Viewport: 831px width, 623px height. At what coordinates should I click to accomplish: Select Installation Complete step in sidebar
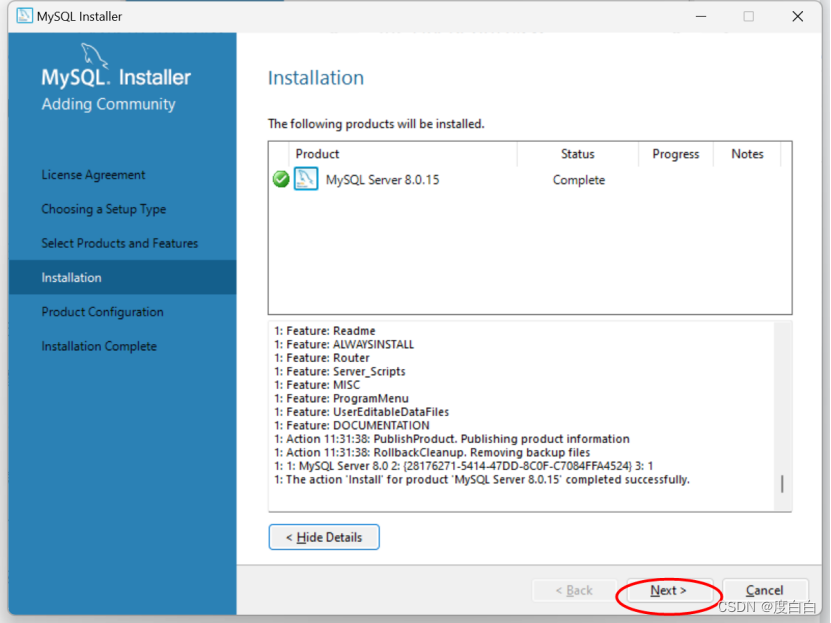pyautogui.click(x=99, y=346)
